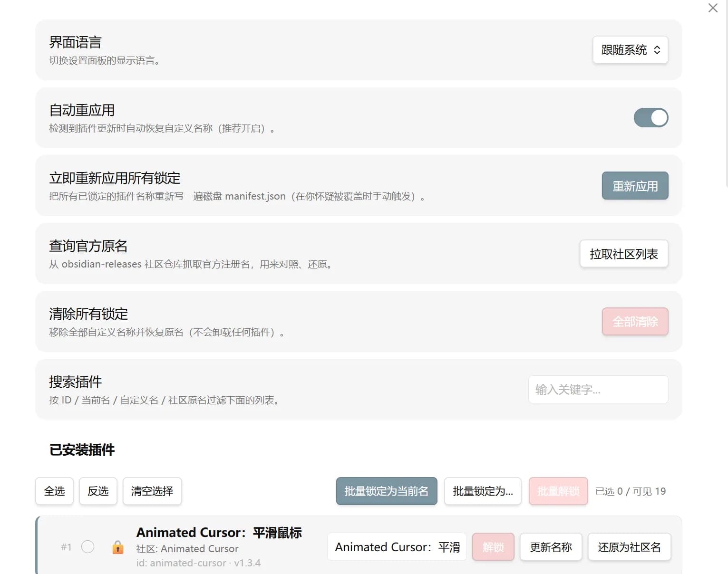Click 批量锁定为当前名 button

(387, 491)
